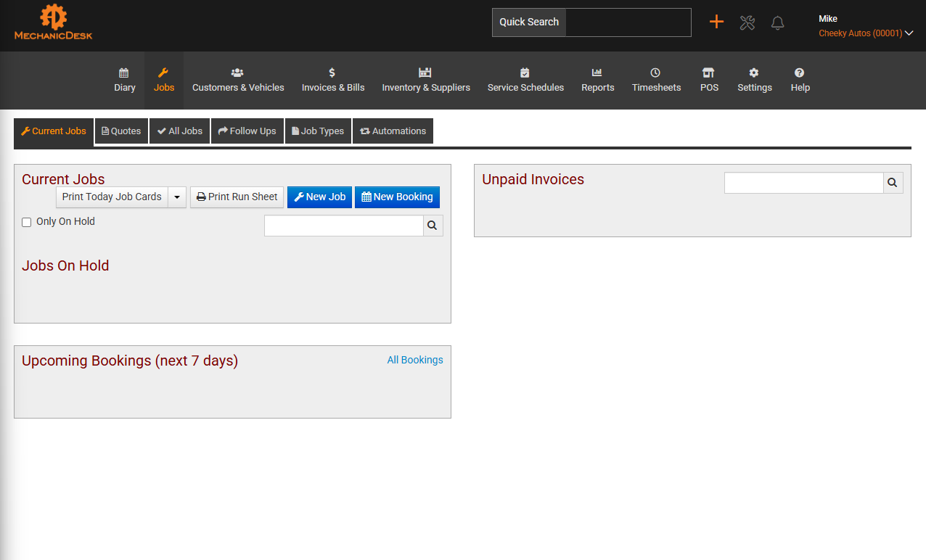Click the notification bell icon
Viewport: 926px width, 560px height.
(777, 22)
